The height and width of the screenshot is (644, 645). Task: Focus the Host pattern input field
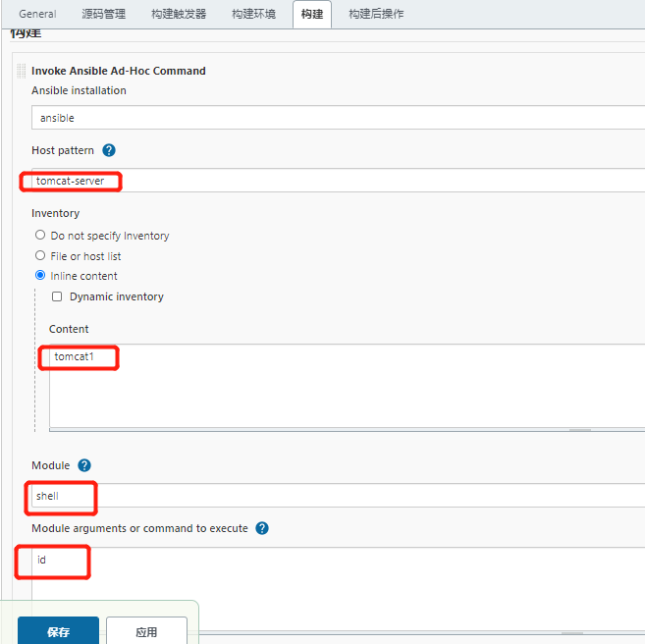(x=338, y=181)
